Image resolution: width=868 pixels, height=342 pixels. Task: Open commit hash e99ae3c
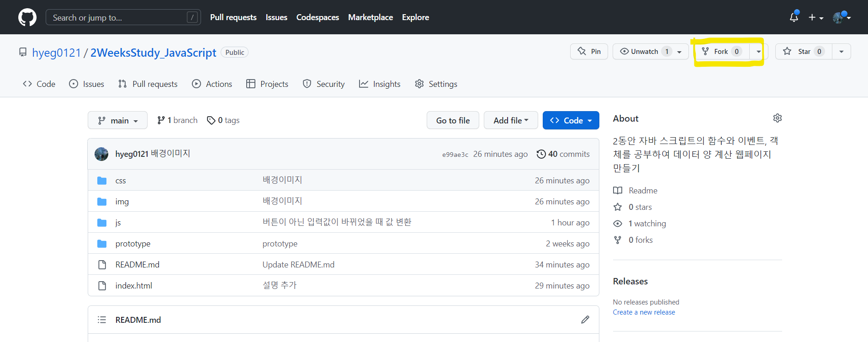coord(455,155)
